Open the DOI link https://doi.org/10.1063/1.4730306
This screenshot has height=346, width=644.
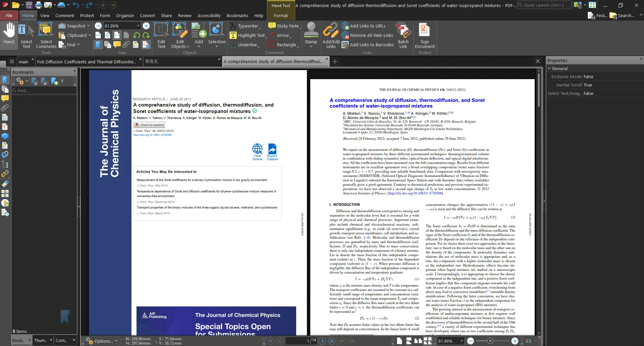point(152,135)
